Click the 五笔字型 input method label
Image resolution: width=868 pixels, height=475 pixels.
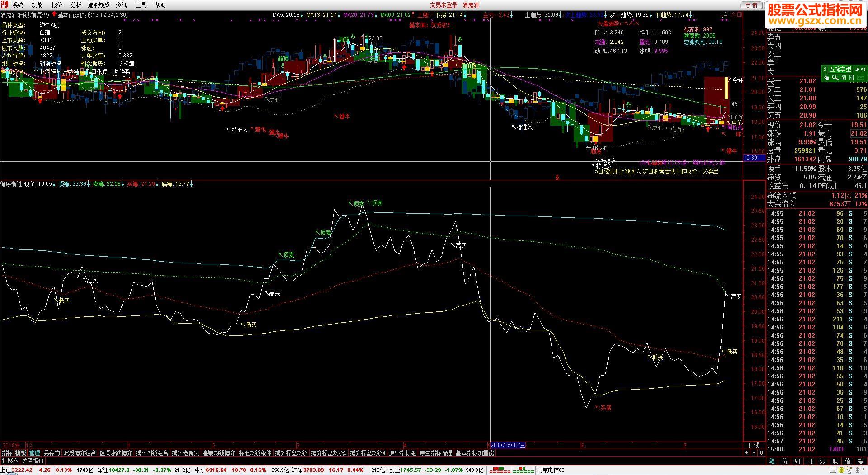point(840,69)
